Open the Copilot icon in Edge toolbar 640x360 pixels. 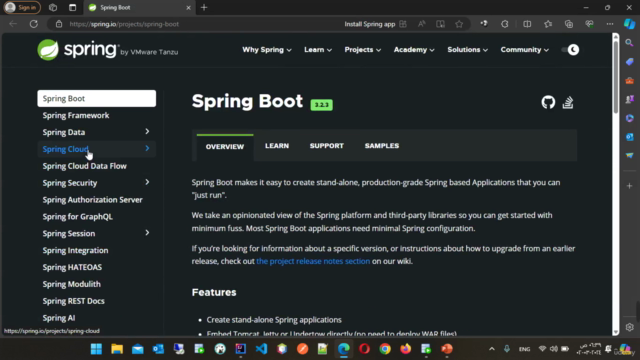(629, 24)
